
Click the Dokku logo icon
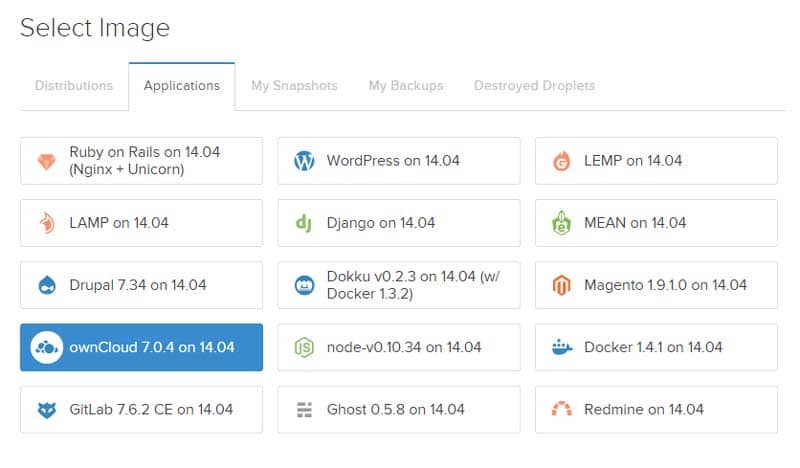[305, 285]
